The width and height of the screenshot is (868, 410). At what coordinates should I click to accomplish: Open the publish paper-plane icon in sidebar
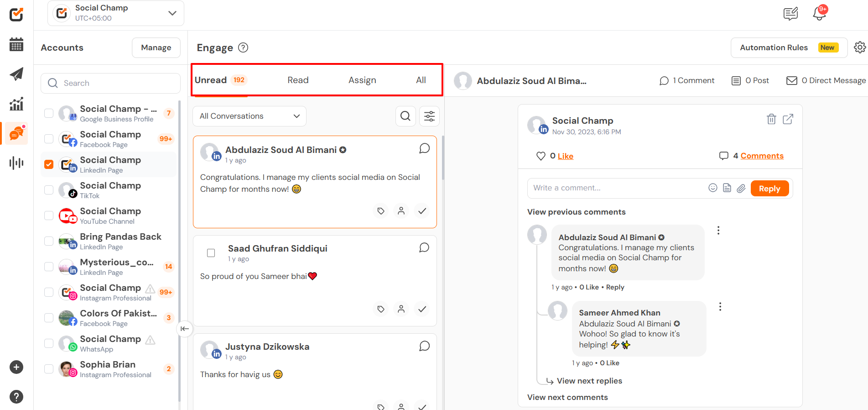[x=16, y=74]
